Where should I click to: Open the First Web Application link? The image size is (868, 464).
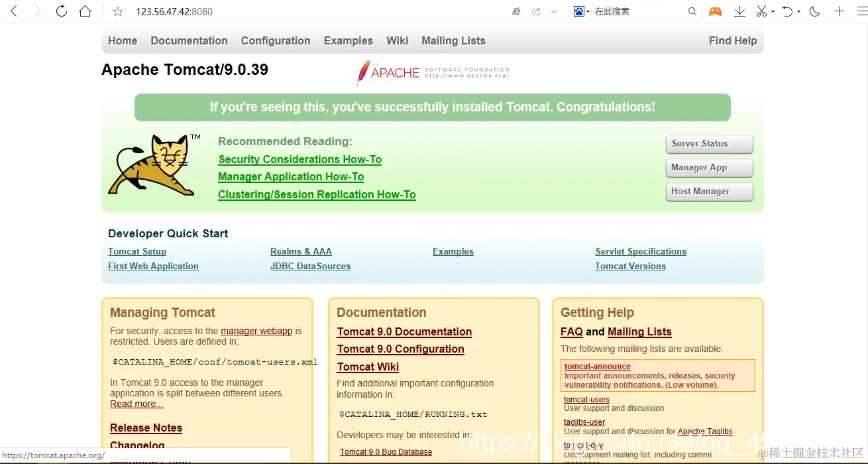point(153,266)
